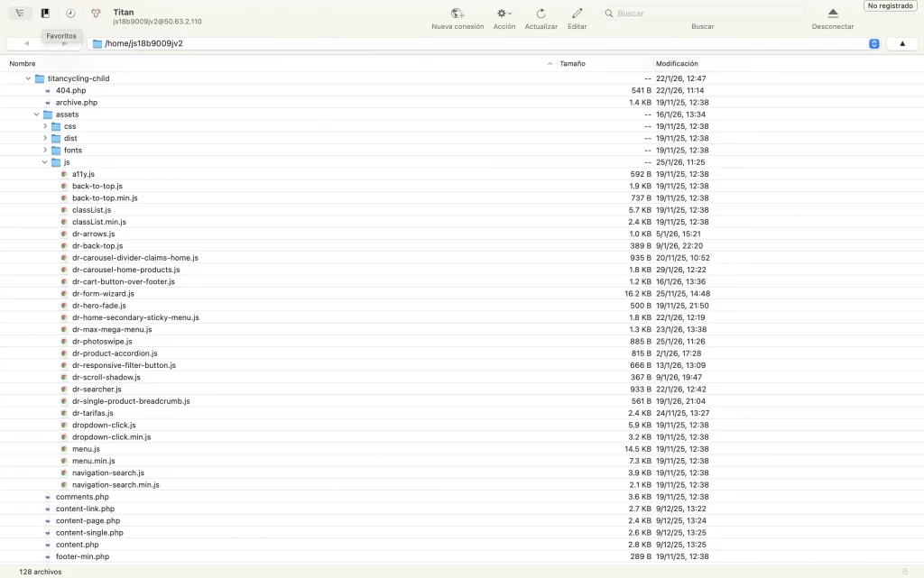
Task: Go up to the parent folder
Action: 902,43
